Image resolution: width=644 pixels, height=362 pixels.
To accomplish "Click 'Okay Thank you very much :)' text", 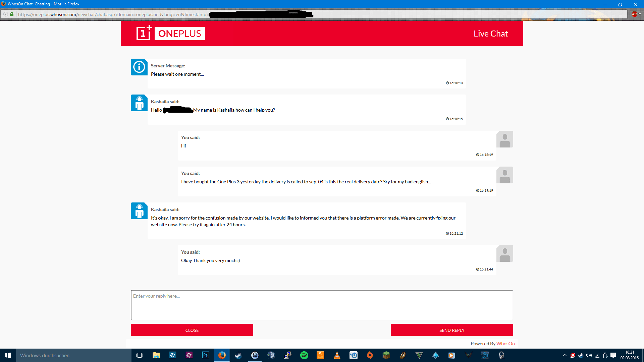I will coord(210,260).
